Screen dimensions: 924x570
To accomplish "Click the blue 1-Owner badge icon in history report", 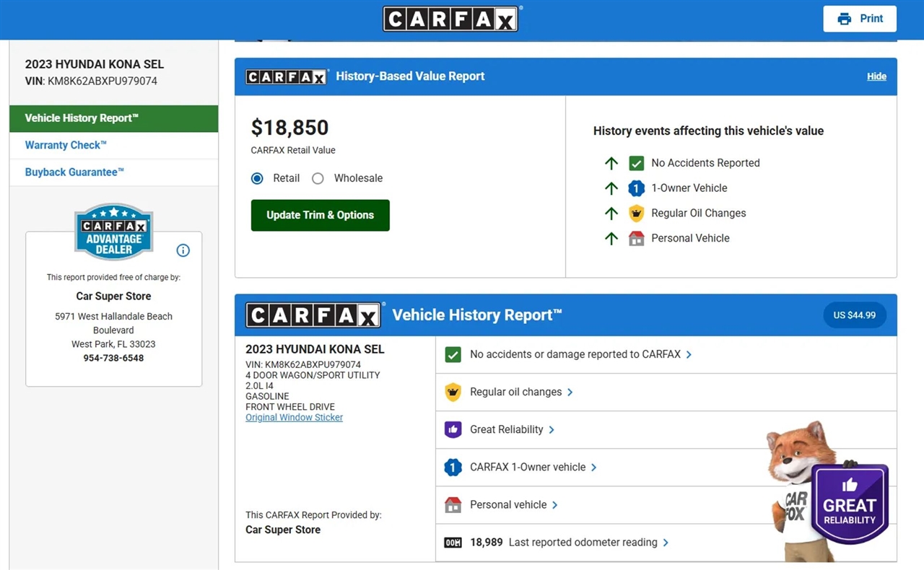I will [453, 468].
